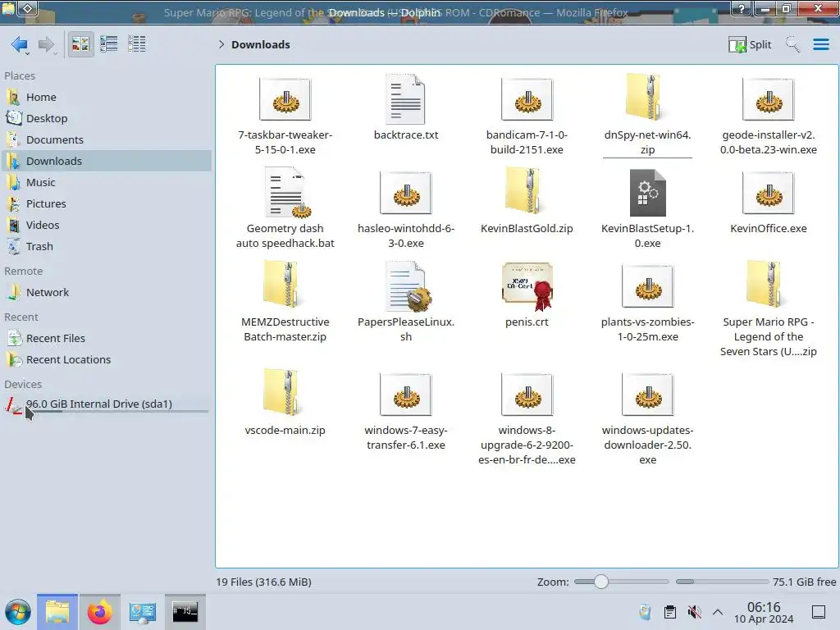Adjust the Zoom slider handle
Viewport: 840px width, 630px height.
[601, 582]
